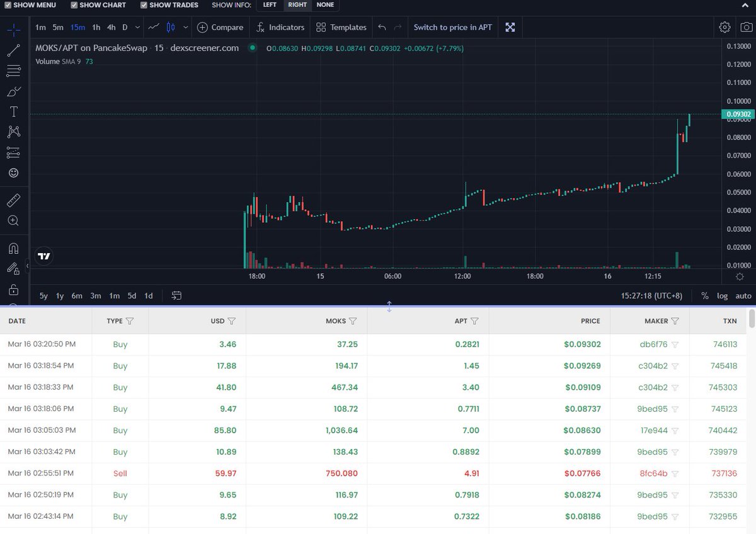Open Indicators on the chart toolbar
Image resolution: width=756 pixels, height=534 pixels.
coord(280,27)
